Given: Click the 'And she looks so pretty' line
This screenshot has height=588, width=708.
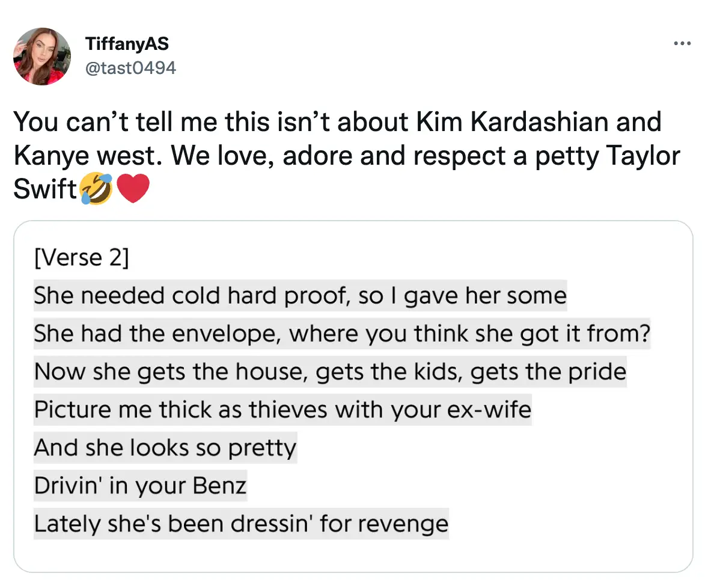Looking at the screenshot, I should [x=165, y=447].
